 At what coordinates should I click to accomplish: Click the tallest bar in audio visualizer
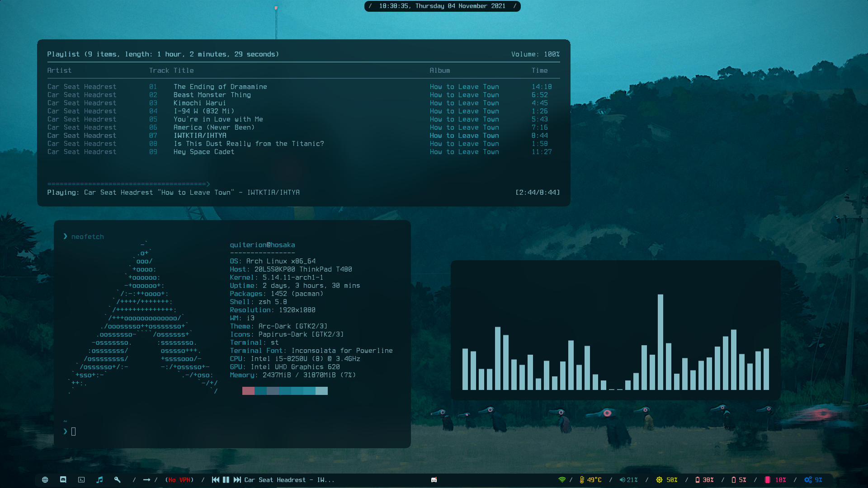pos(660,342)
